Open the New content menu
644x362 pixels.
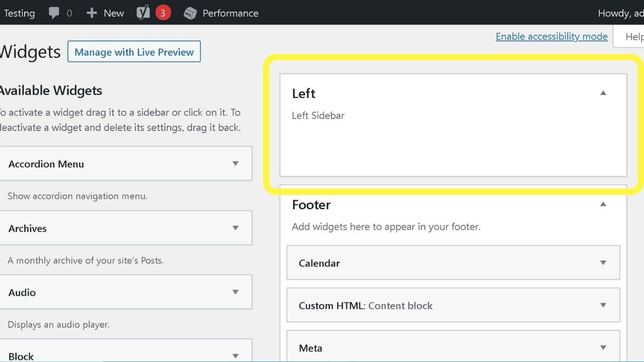(114, 13)
